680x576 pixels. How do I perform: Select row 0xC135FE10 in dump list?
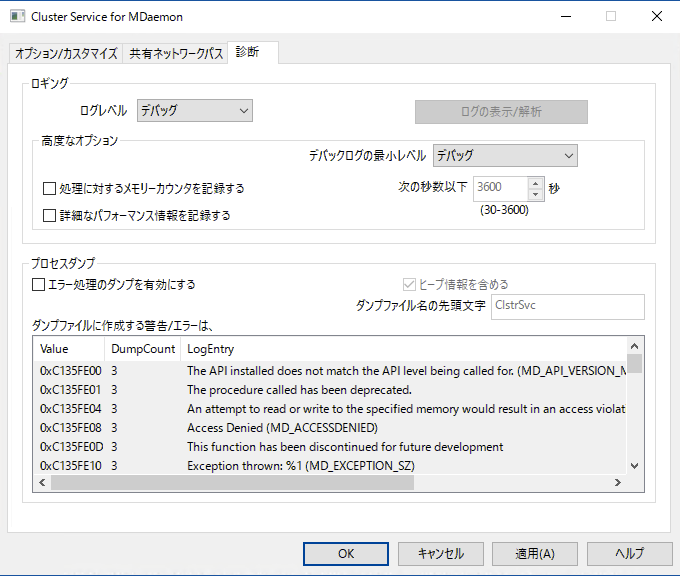tap(330, 466)
